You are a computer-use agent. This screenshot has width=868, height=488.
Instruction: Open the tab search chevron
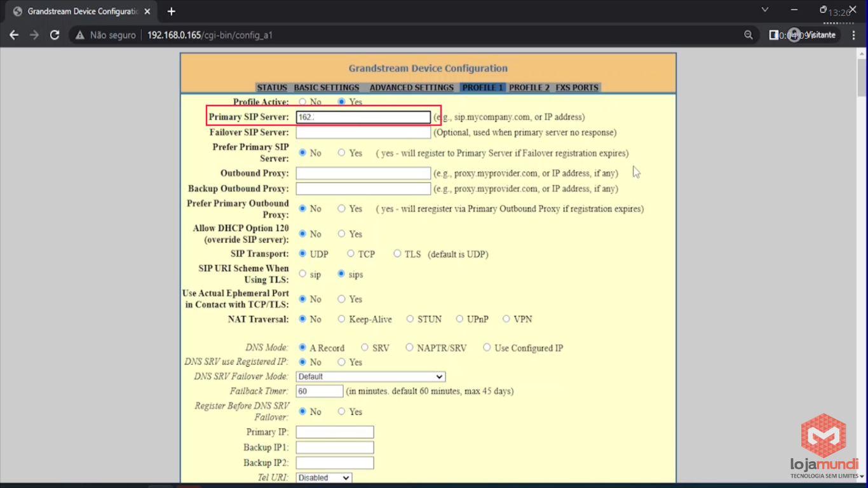coord(765,10)
